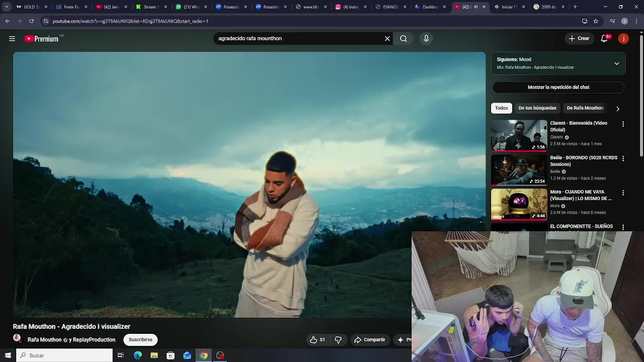Open more options for EL COMPONENTTE - SUEÑOS
Viewport: 644px width, 362px height.
tap(623, 227)
